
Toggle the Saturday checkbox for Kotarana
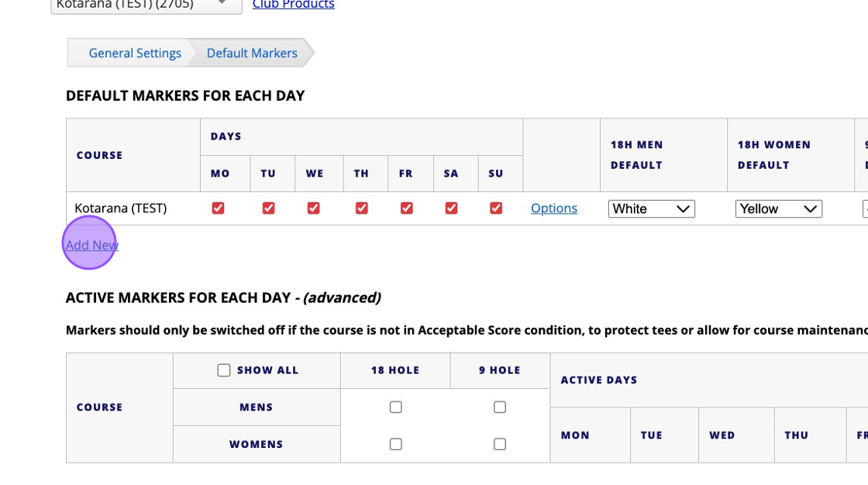tap(451, 208)
